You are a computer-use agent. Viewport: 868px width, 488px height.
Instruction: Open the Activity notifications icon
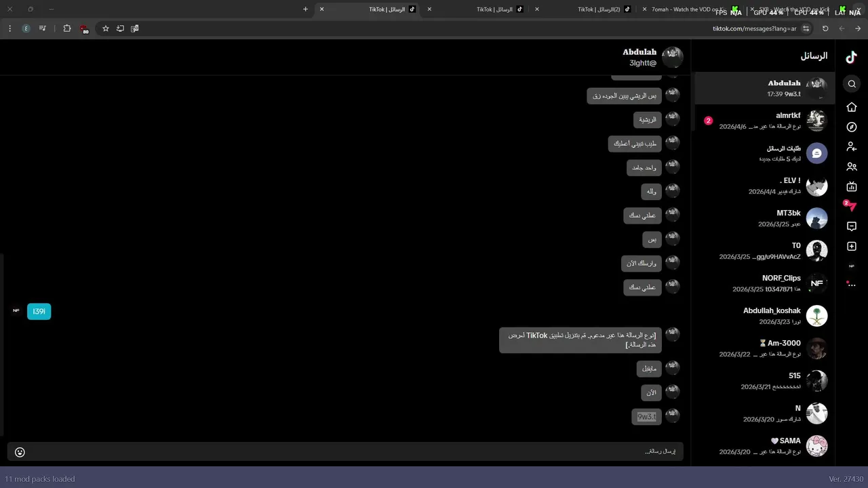point(852,226)
